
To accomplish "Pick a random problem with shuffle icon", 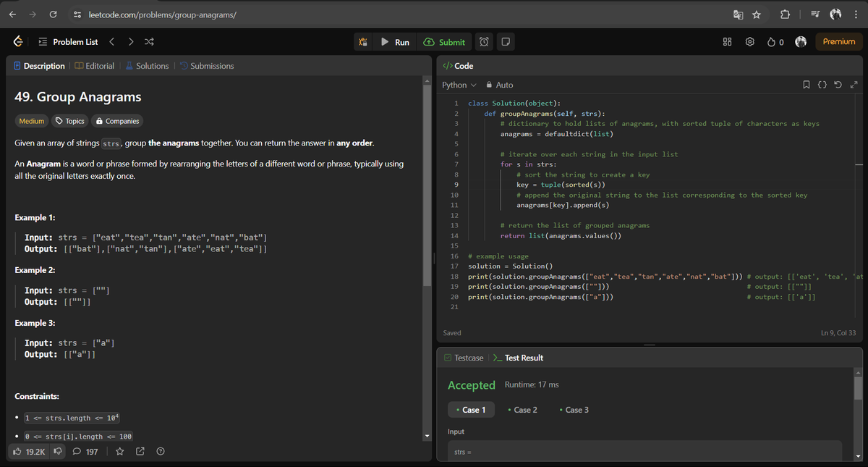I will [x=149, y=42].
